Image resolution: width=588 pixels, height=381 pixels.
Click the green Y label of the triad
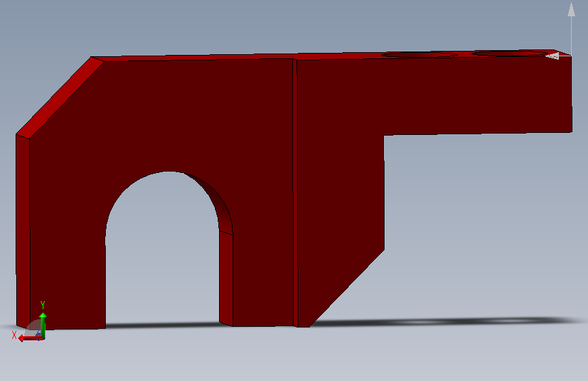pyautogui.click(x=43, y=305)
